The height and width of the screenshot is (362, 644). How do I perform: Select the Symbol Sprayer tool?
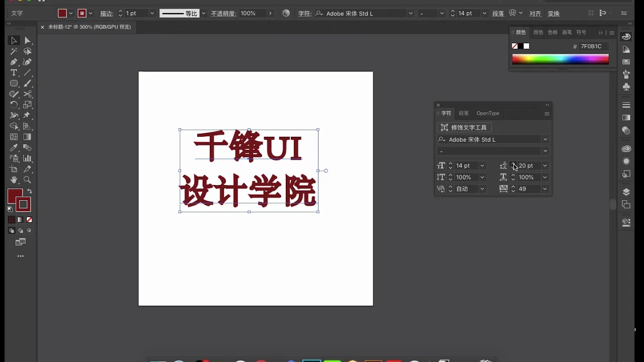[14, 158]
